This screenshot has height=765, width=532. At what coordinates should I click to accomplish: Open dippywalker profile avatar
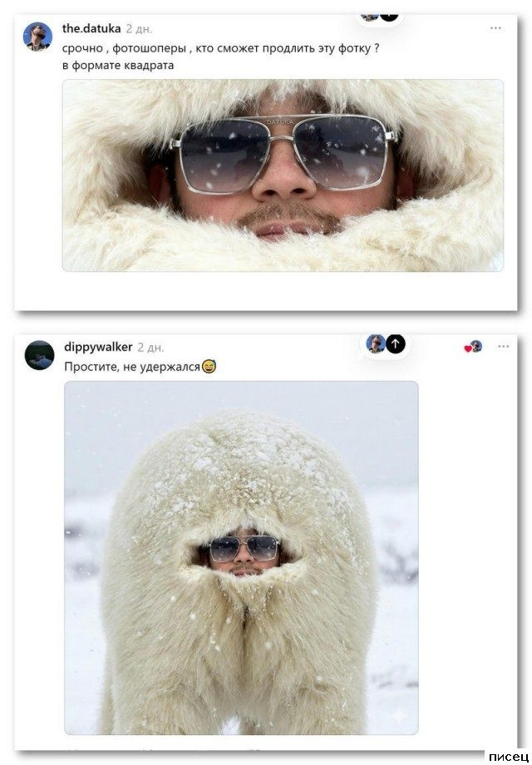coord(40,355)
